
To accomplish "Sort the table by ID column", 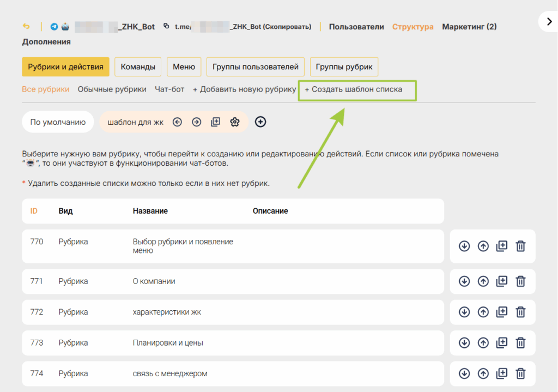I will (34, 211).
